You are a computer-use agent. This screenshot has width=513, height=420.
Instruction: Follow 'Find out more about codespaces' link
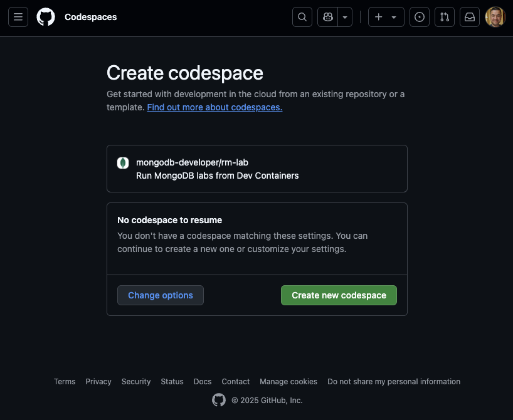pos(214,107)
